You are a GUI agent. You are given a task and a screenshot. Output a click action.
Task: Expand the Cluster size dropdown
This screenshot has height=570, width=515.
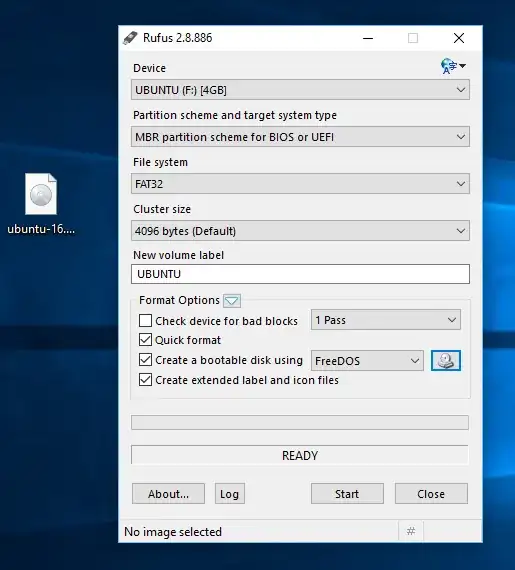[x=300, y=230]
